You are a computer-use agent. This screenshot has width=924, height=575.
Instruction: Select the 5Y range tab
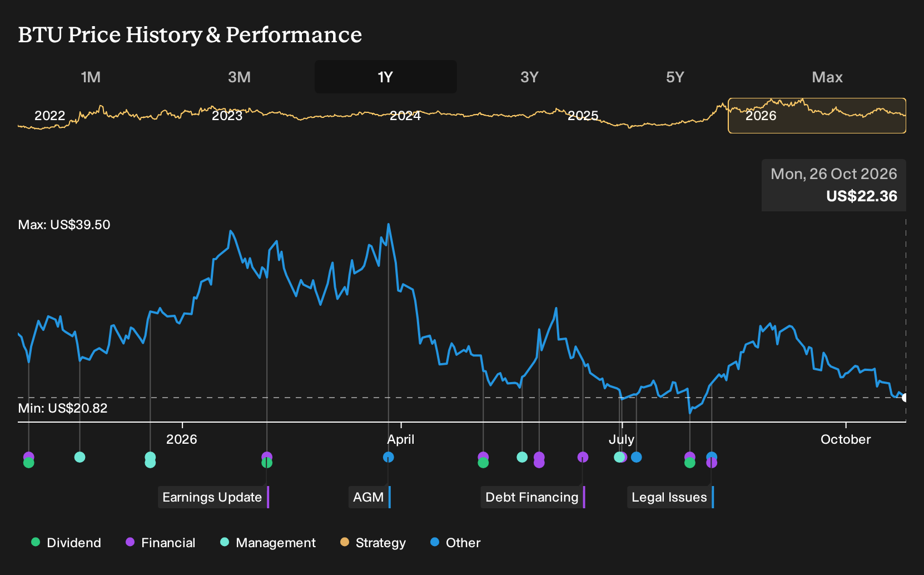[675, 77]
